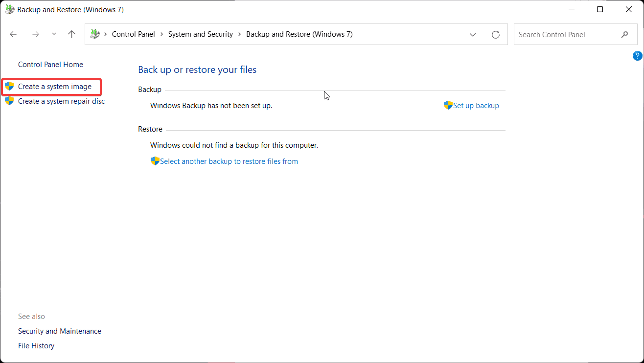Click the search magnifier icon
The image size is (644, 363).
624,34
